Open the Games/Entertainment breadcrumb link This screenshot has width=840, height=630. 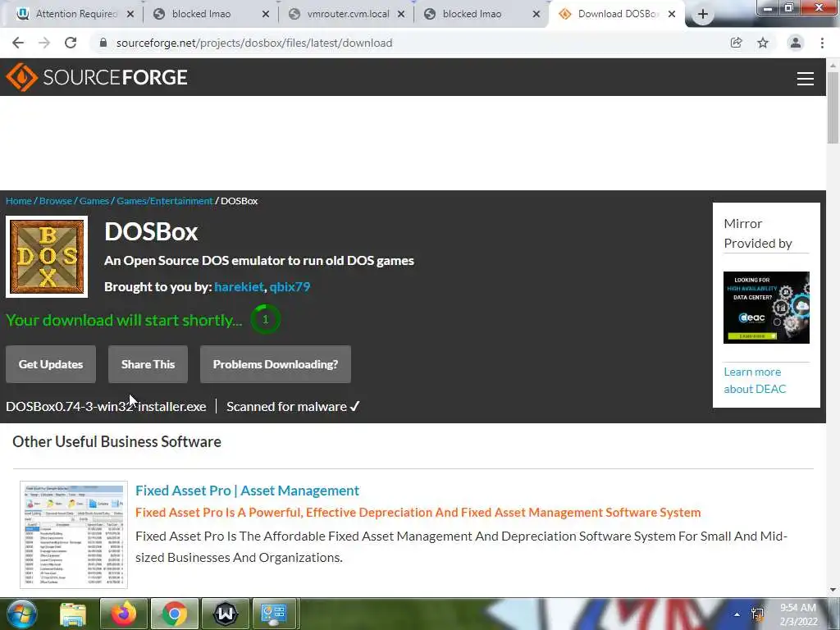(165, 201)
